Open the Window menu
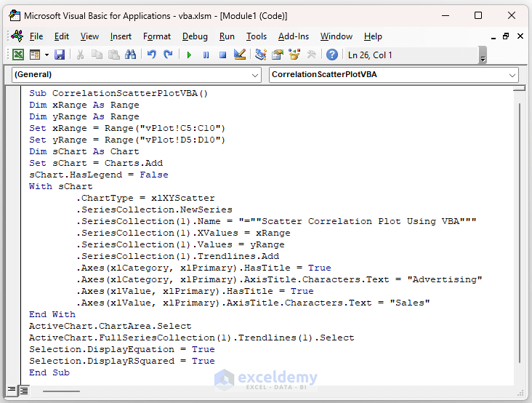The width and height of the screenshot is (532, 403). click(336, 36)
